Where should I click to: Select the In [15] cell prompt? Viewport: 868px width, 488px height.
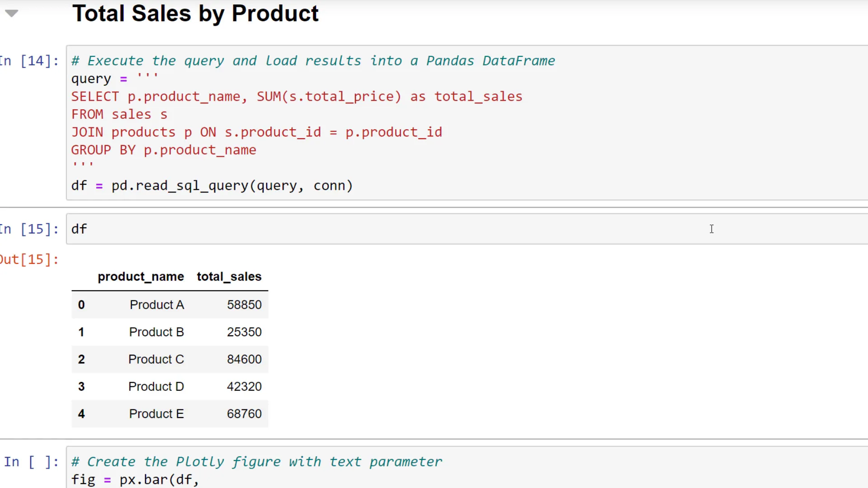coord(28,229)
